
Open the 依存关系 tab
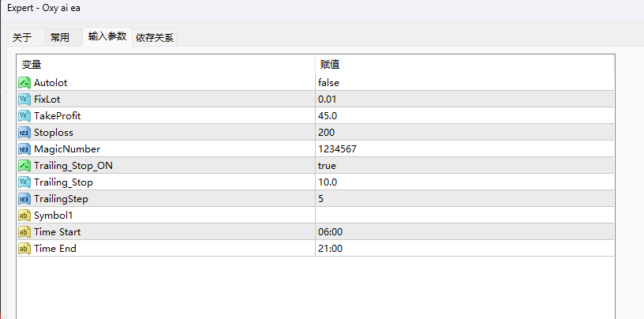click(155, 37)
